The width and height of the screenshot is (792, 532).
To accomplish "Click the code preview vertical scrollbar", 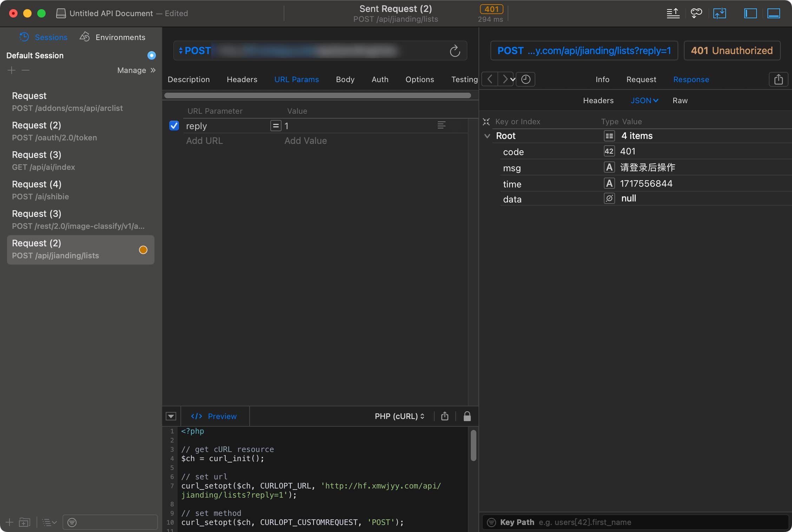I will point(473,445).
